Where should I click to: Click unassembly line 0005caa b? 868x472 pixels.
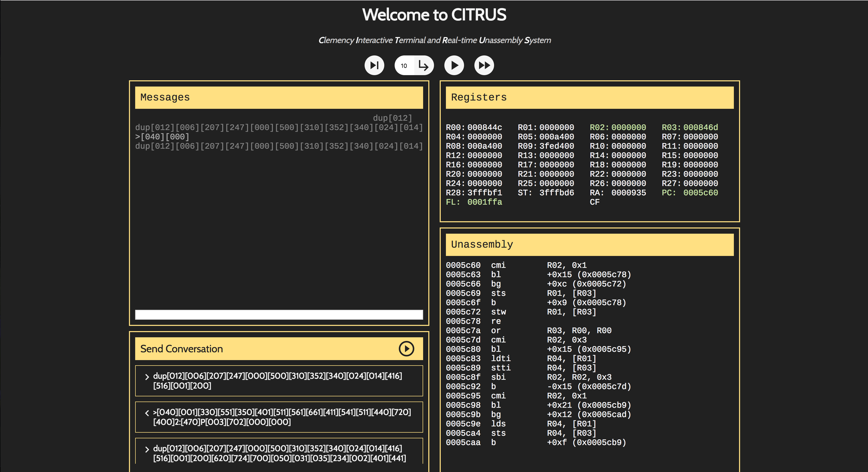(536, 442)
